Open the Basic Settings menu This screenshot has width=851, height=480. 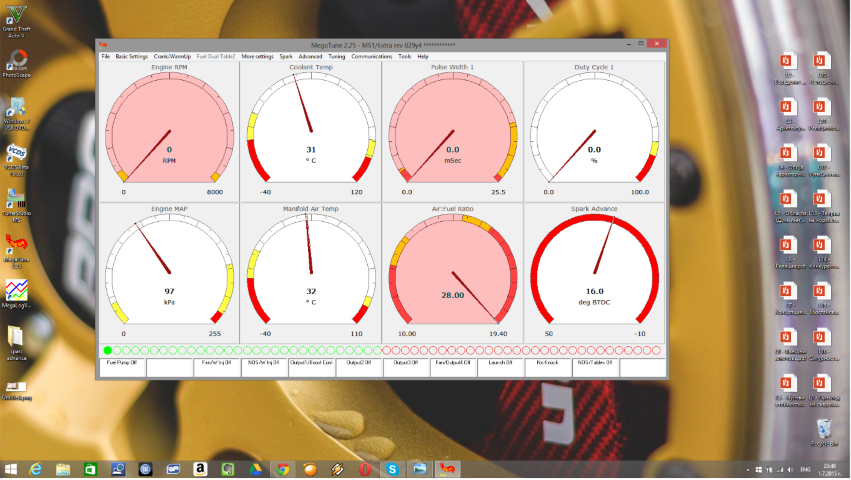tap(131, 57)
